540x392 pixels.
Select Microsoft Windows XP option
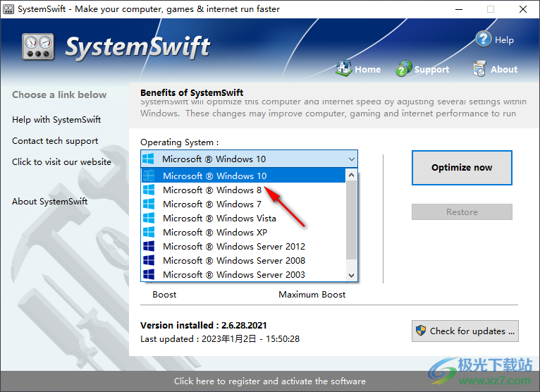pyautogui.click(x=243, y=233)
